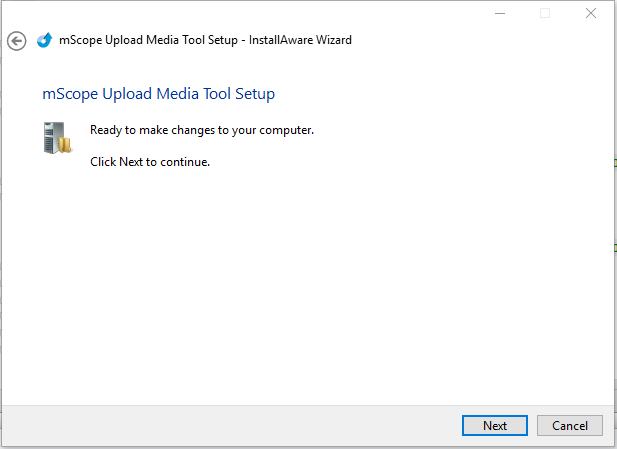This screenshot has width=617, height=449.
Task: Click the word 'Ready' in the message
Action: [x=106, y=130]
